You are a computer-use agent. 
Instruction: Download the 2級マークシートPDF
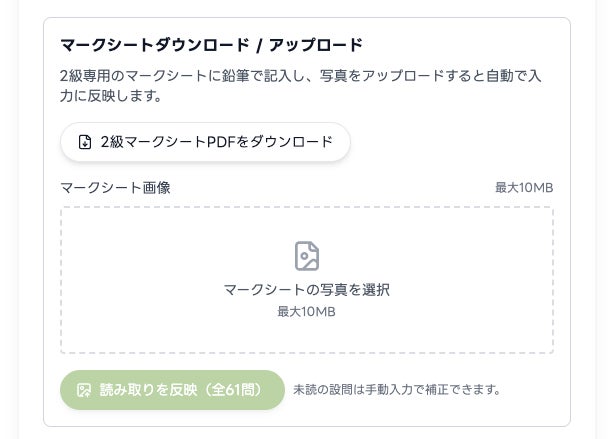coord(205,142)
